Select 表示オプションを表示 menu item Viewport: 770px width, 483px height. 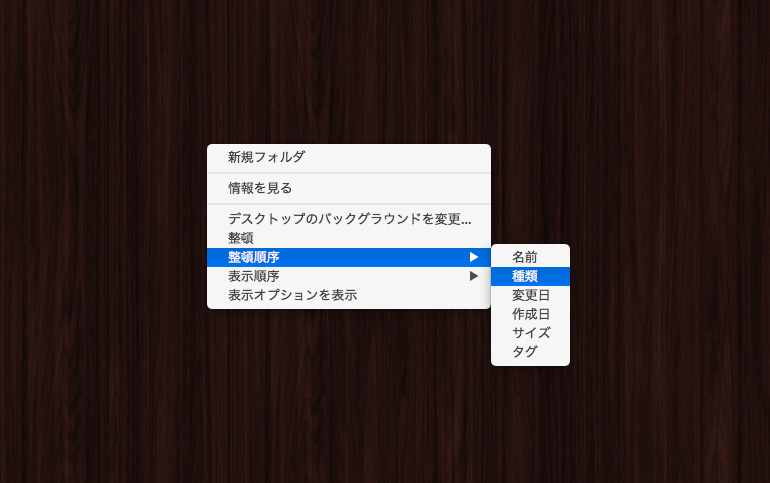point(292,295)
